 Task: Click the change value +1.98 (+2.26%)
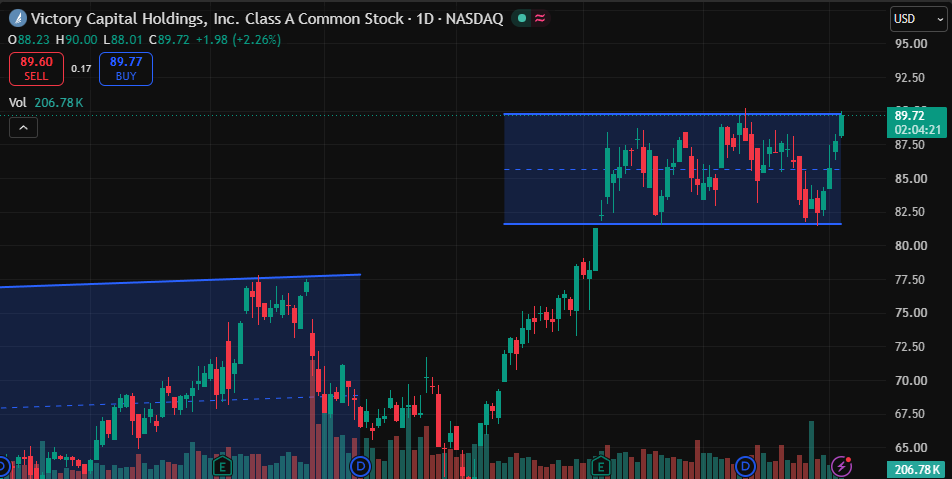[238, 39]
